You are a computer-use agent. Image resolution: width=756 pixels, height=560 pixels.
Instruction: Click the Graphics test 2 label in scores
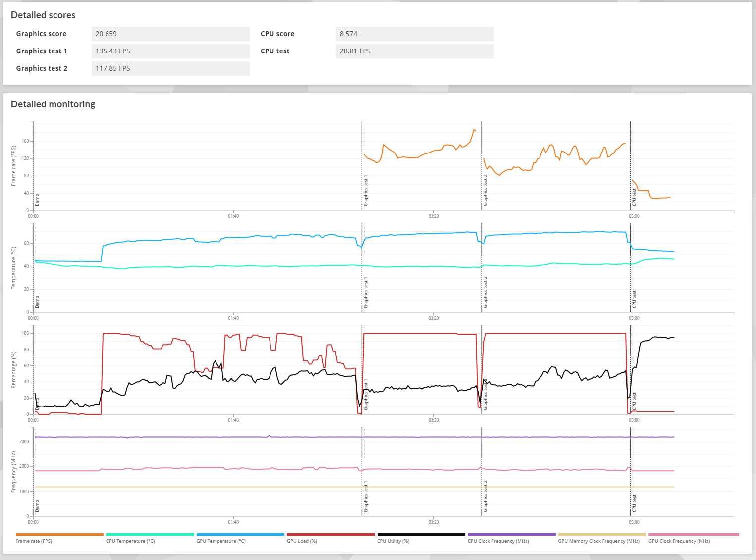[42, 68]
